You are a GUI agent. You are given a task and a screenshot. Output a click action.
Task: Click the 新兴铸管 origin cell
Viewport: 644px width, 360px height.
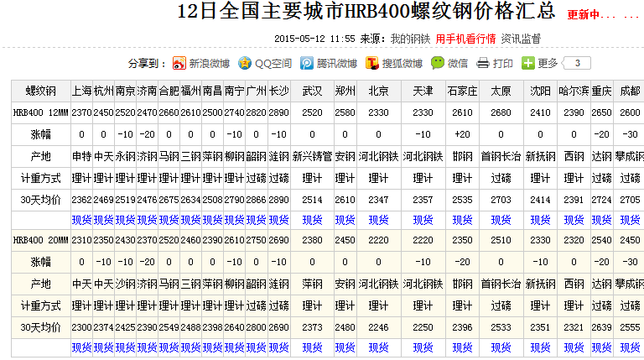312,157
